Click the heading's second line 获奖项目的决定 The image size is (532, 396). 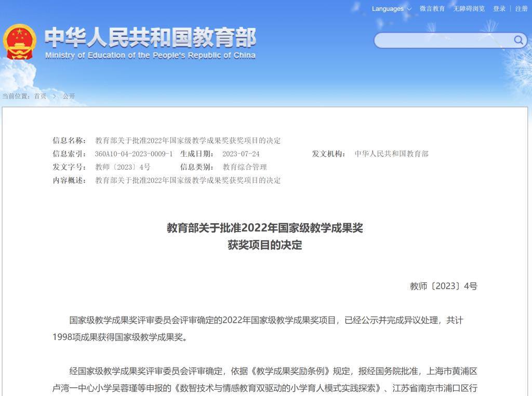click(265, 245)
